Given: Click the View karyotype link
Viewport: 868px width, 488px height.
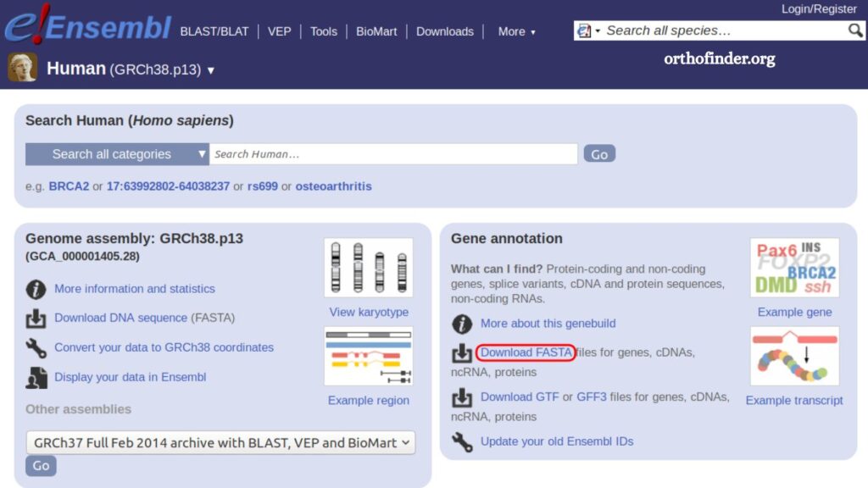Looking at the screenshot, I should [369, 312].
